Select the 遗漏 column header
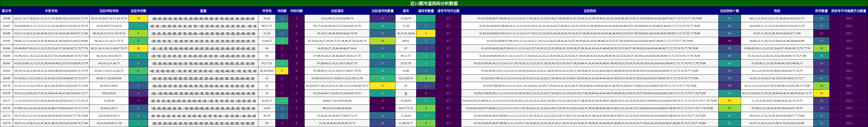Viewport: 868px width, 127px height. point(203,11)
